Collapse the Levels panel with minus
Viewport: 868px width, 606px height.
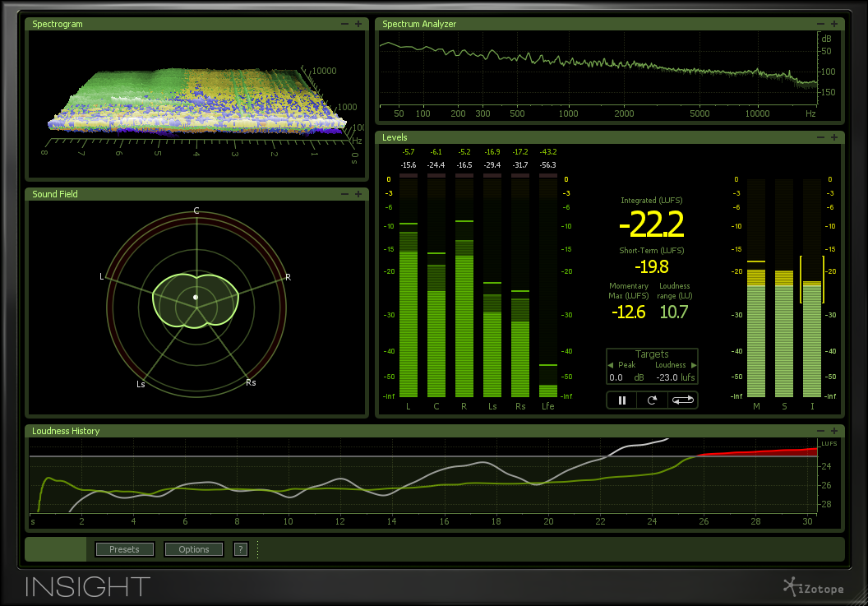coord(822,138)
